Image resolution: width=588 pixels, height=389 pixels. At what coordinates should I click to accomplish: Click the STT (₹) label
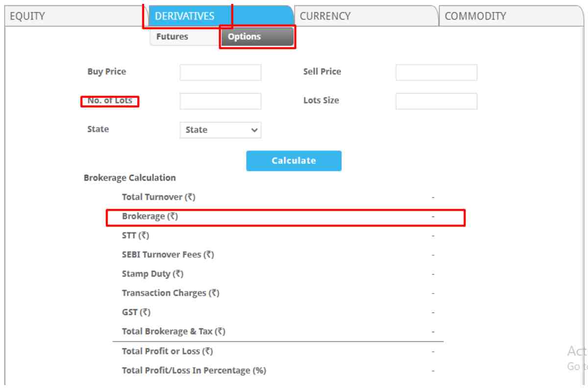135,236
